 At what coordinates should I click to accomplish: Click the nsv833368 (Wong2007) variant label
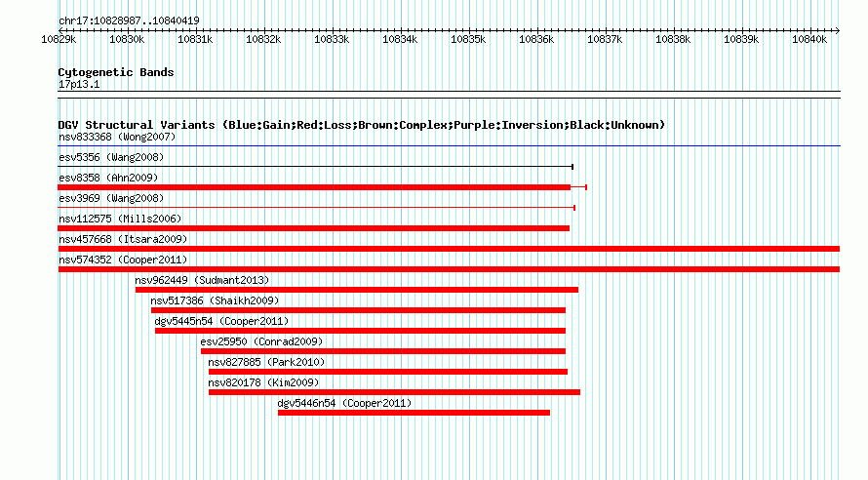point(117,137)
